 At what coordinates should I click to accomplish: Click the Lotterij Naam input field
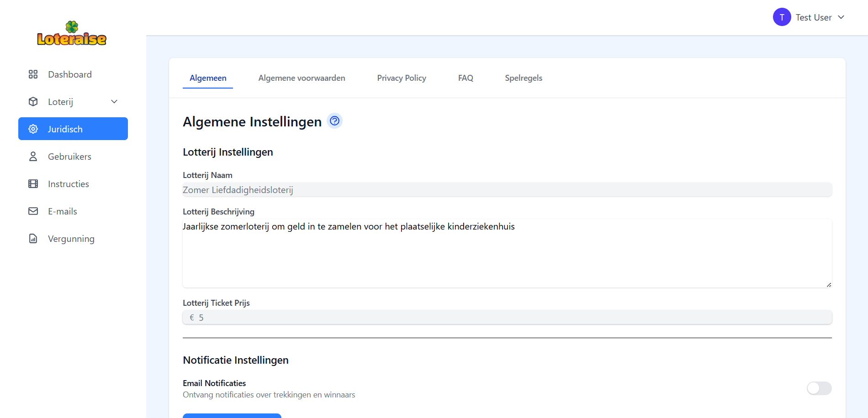[507, 190]
